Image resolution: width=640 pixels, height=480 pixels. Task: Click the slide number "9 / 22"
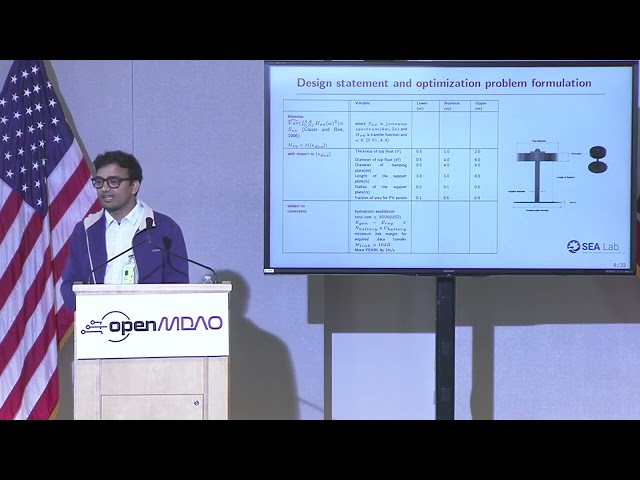point(619,265)
